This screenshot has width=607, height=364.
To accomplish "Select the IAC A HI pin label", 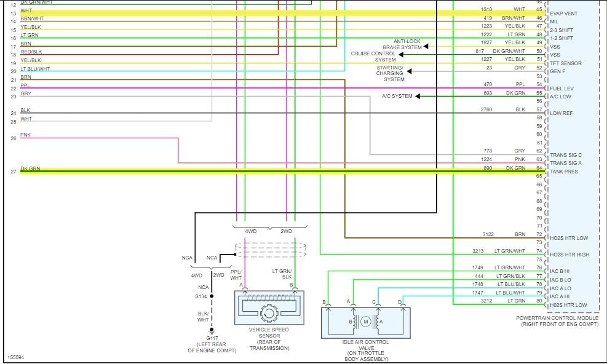I will click(560, 296).
